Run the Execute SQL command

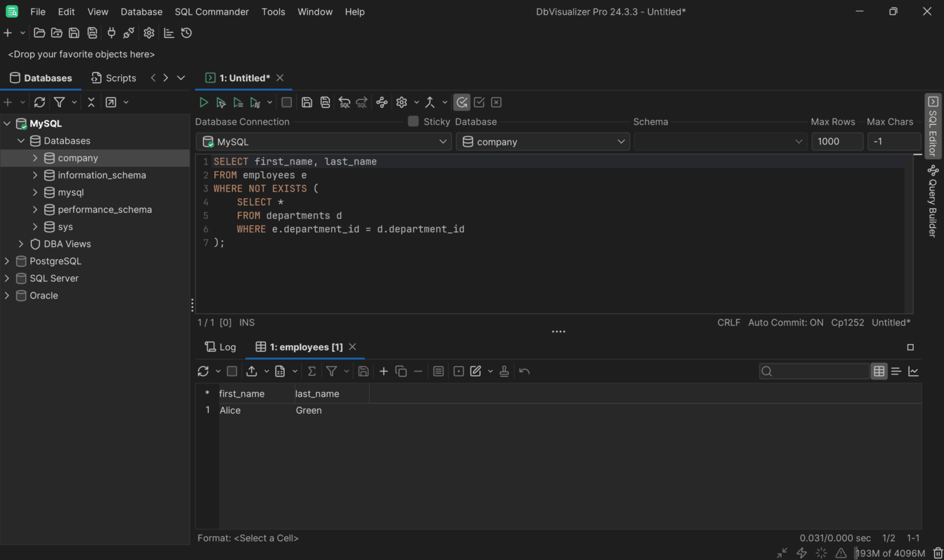pyautogui.click(x=203, y=102)
